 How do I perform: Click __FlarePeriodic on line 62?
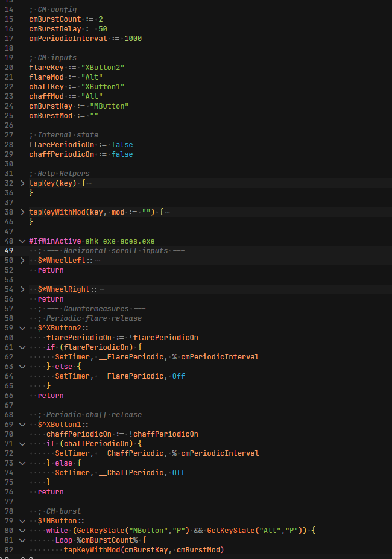pyautogui.click(x=131, y=357)
